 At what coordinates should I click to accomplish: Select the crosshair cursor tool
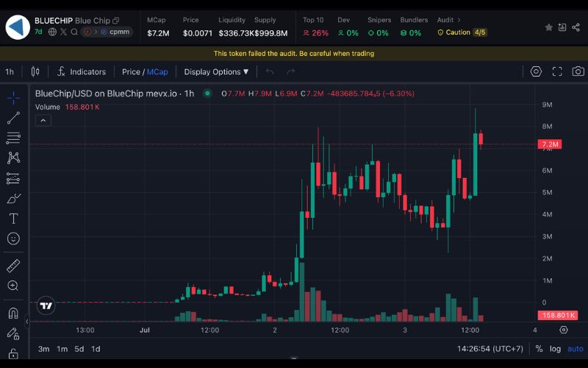point(13,98)
